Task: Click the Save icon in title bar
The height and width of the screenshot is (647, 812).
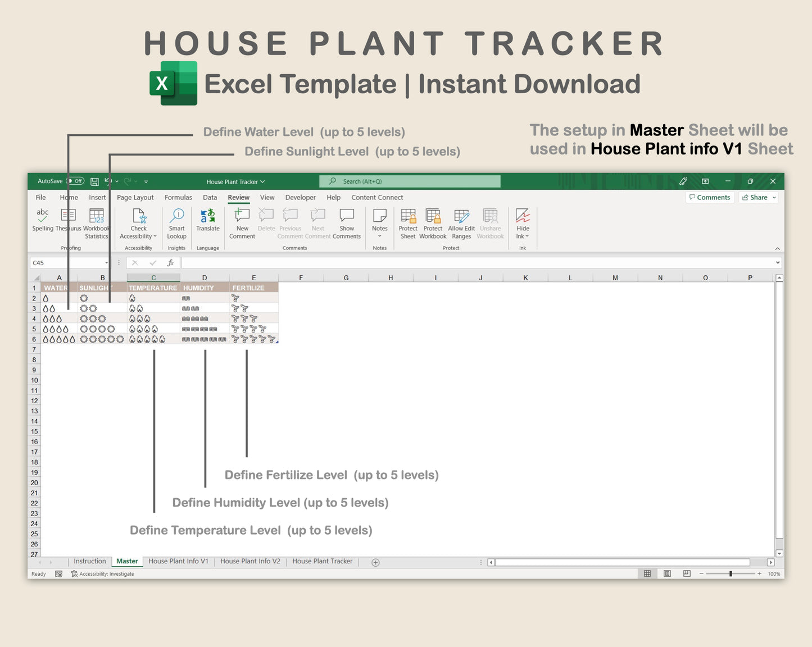Action: tap(94, 181)
